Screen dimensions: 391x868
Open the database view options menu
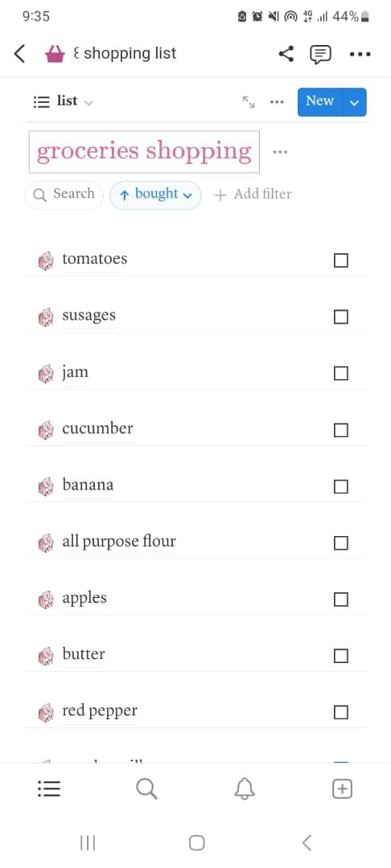277,102
